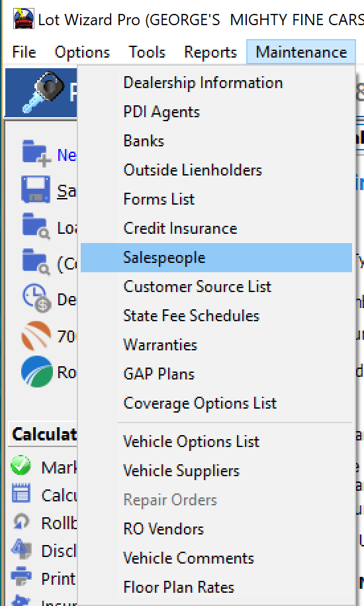Screen dimensions: 364x606
Task: Close the Maintenance menu
Action: click(301, 52)
